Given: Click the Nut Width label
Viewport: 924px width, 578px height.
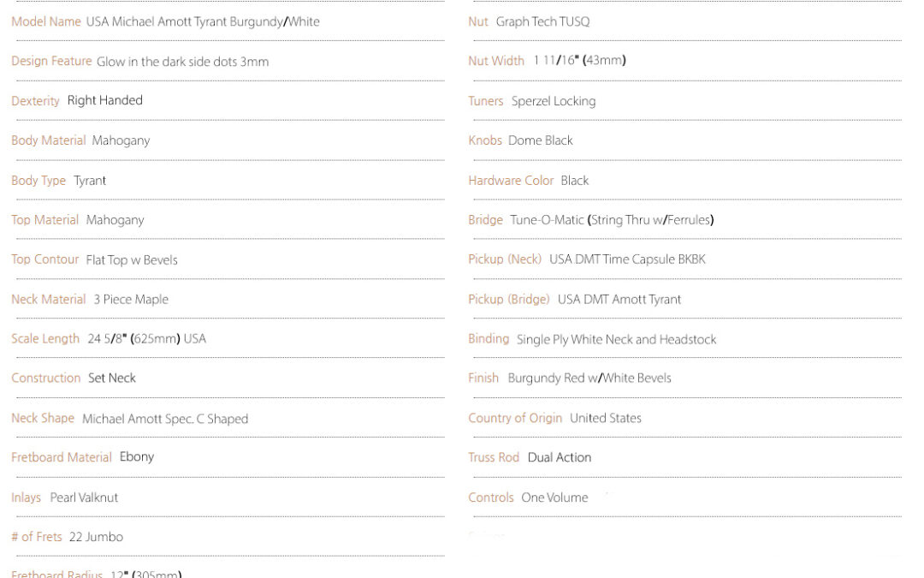Looking at the screenshot, I should coord(496,61).
